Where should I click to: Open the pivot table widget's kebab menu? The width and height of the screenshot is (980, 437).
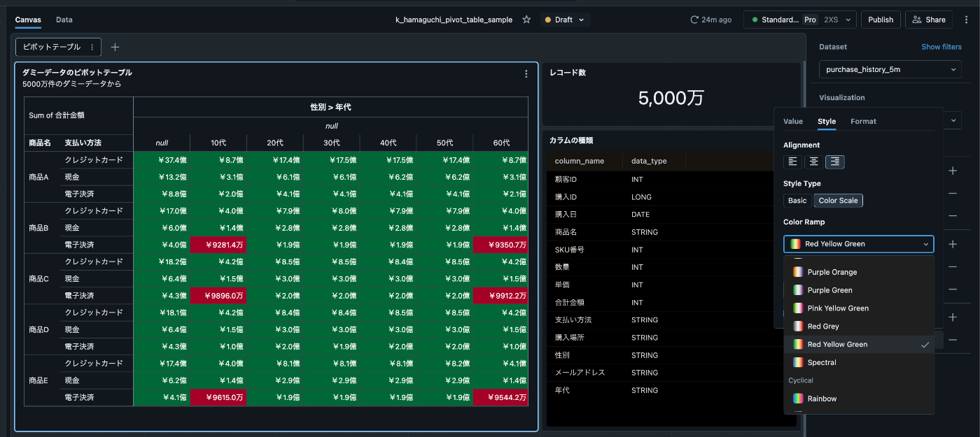pyautogui.click(x=526, y=73)
